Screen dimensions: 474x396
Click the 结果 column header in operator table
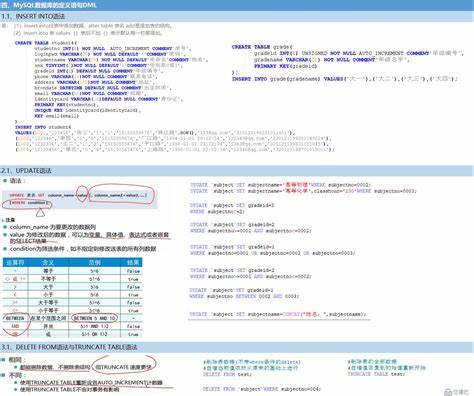coord(133,262)
